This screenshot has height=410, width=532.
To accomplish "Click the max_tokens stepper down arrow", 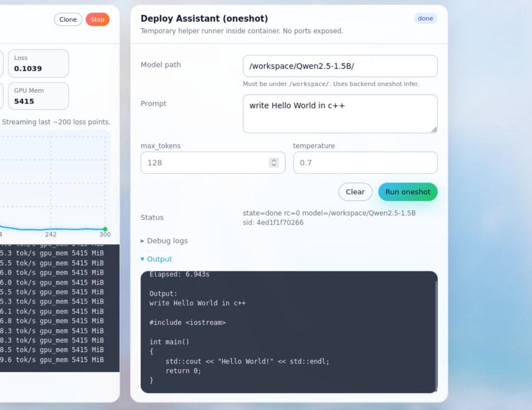I will coord(273,165).
